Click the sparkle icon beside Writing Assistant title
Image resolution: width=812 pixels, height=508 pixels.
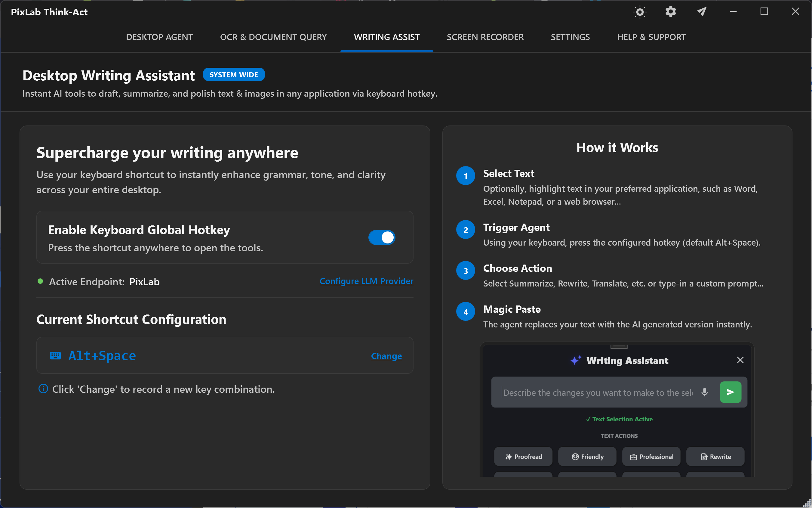click(576, 360)
